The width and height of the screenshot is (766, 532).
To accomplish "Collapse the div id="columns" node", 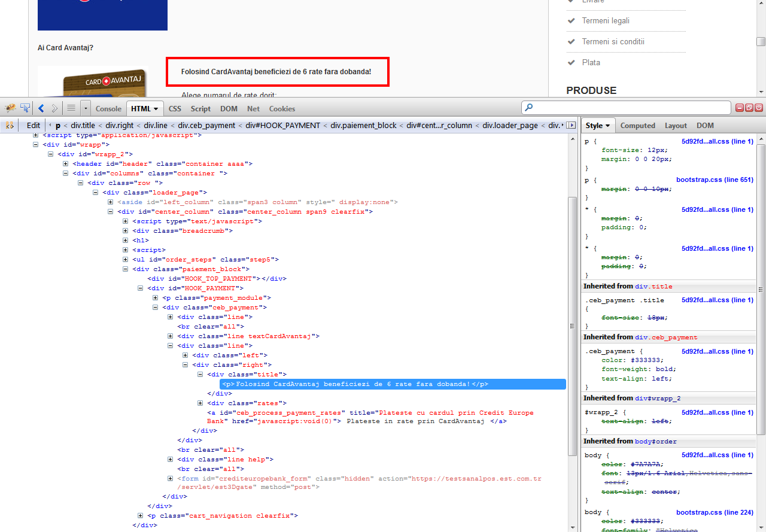I will point(66,173).
